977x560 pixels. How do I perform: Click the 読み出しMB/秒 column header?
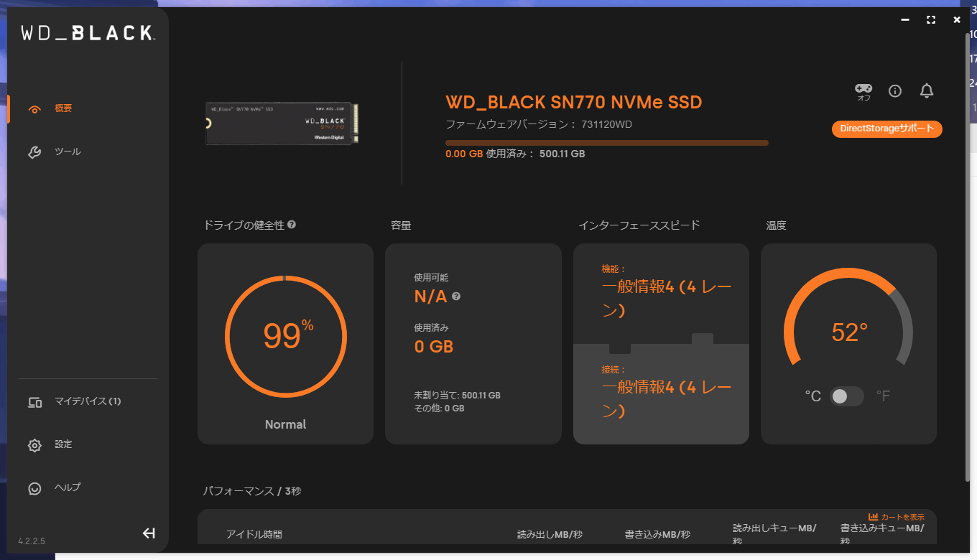(x=550, y=534)
